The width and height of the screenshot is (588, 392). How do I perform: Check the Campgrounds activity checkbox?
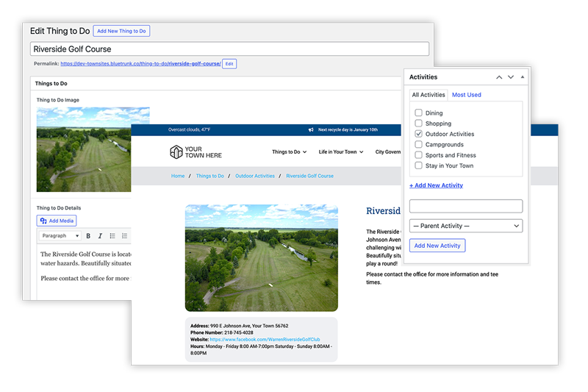(418, 144)
